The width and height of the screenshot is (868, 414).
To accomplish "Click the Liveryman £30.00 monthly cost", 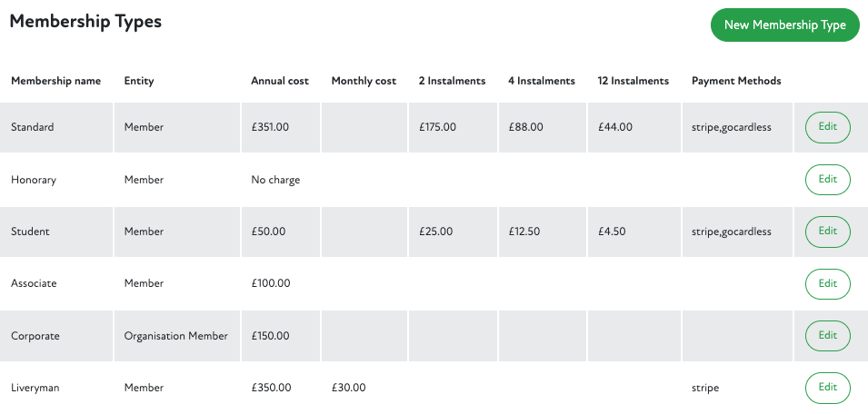I will [x=349, y=388].
